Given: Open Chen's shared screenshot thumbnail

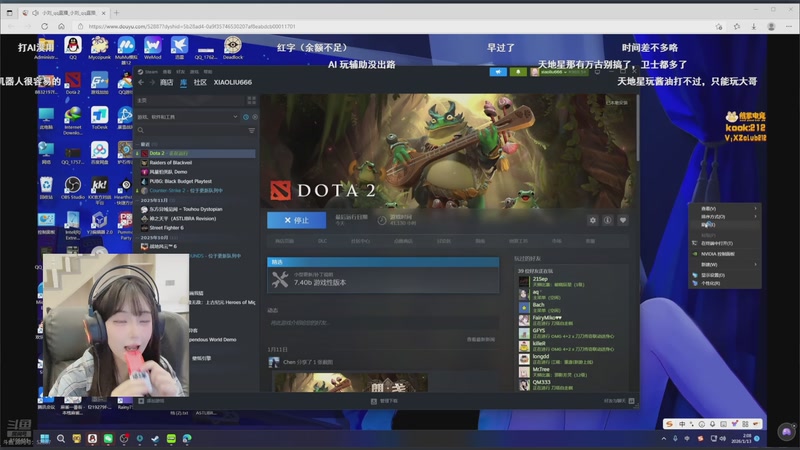Looking at the screenshot, I should click(x=351, y=382).
